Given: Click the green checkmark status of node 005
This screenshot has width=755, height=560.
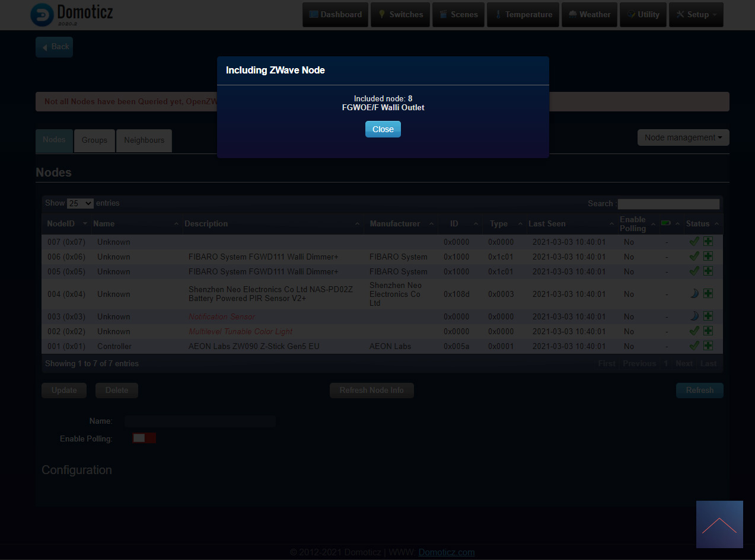Looking at the screenshot, I should (695, 271).
